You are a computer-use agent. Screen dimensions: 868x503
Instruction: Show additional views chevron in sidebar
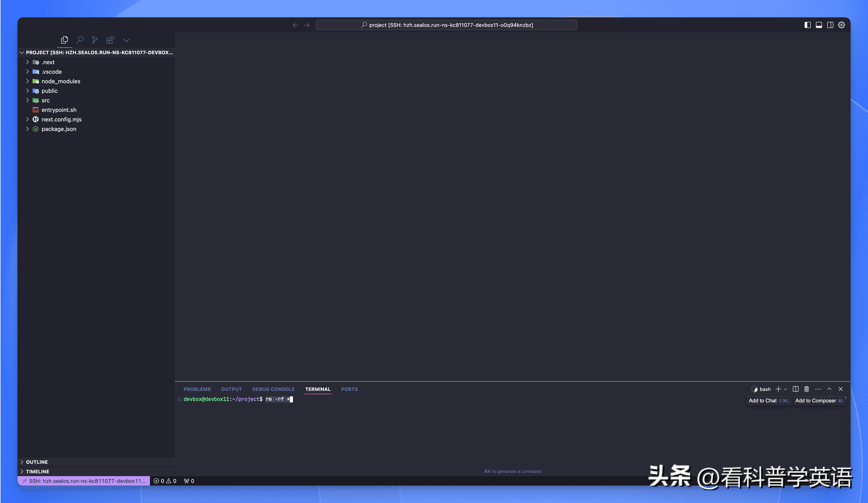[127, 40]
